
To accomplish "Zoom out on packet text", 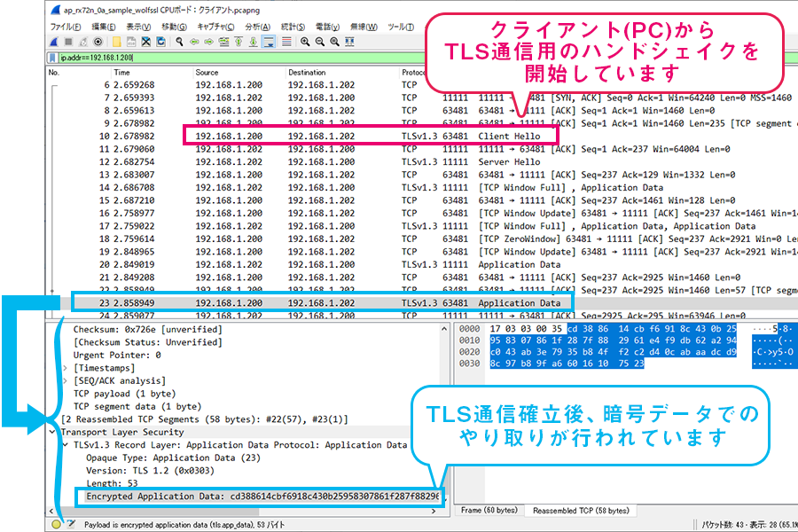I will tap(319, 42).
